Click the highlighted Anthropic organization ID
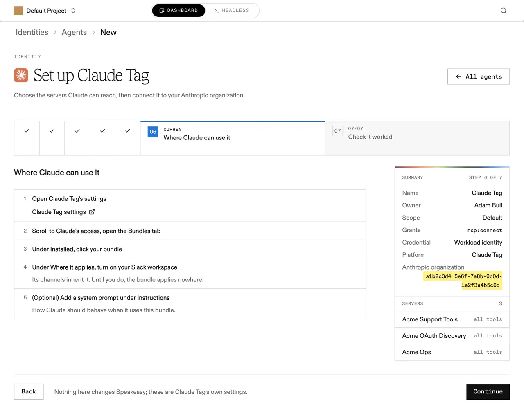This screenshot has height=420, width=524. 463,281
